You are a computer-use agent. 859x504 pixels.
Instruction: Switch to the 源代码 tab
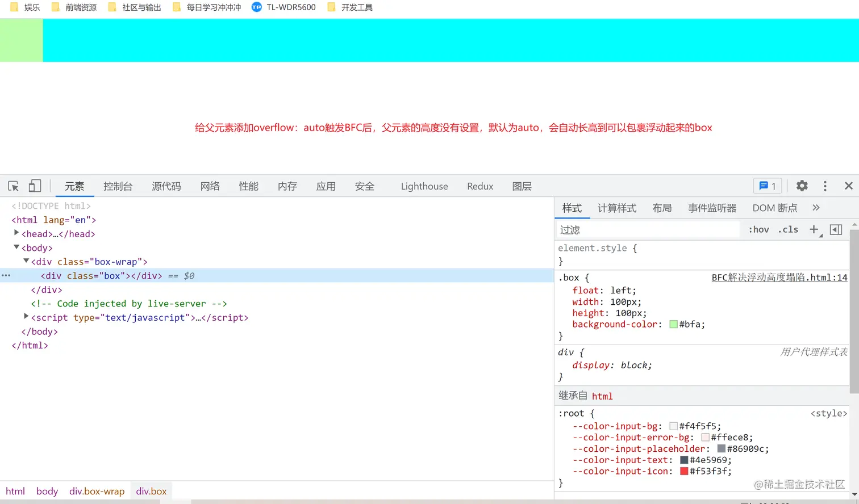pos(166,186)
